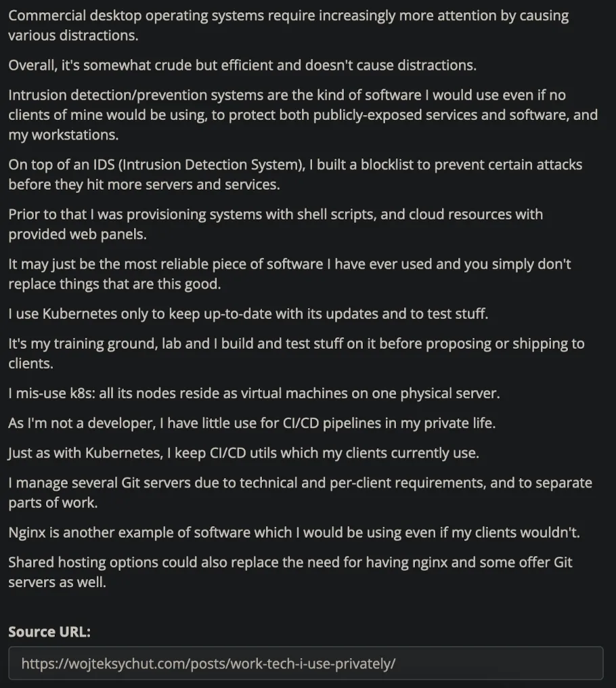
Task: Click the sentence "I use Kubernetes only"
Action: tap(248, 314)
